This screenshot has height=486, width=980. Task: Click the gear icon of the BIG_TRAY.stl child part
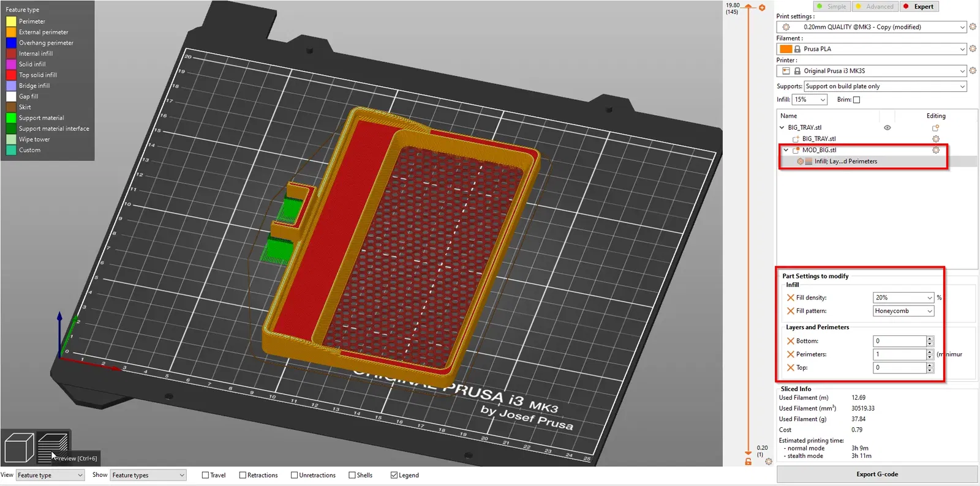tap(935, 139)
